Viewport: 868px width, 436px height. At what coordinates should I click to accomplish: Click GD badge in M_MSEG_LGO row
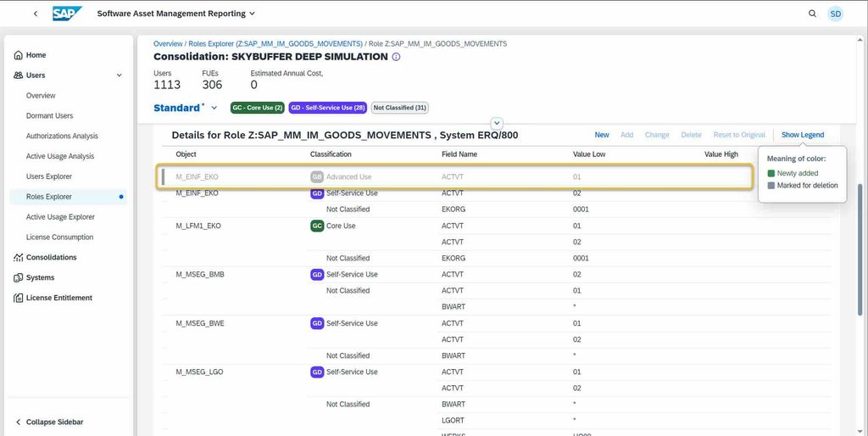tap(317, 372)
